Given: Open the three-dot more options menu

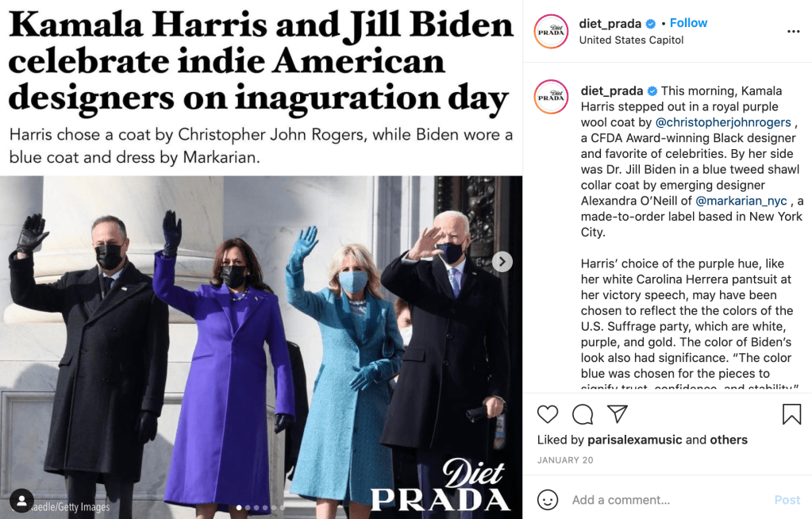Looking at the screenshot, I should 794,32.
